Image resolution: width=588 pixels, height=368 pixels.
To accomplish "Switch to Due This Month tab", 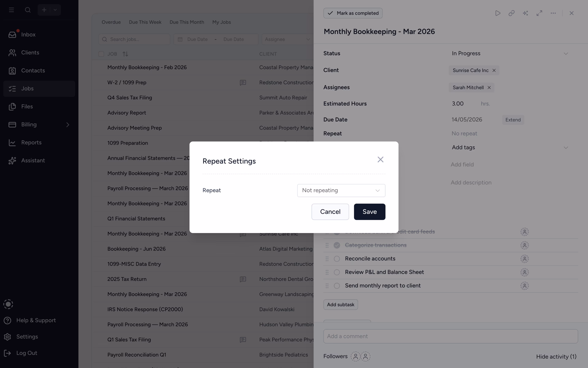I will click(x=187, y=22).
